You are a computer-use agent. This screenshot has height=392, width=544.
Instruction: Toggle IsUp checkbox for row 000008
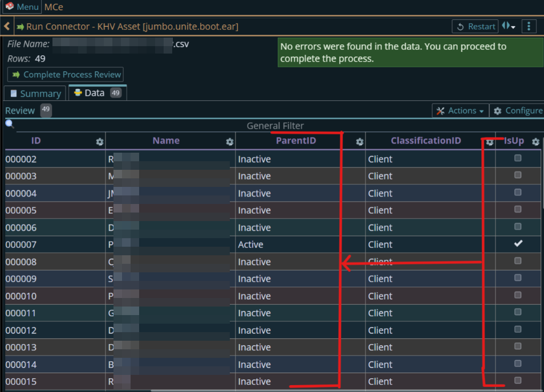[518, 260]
